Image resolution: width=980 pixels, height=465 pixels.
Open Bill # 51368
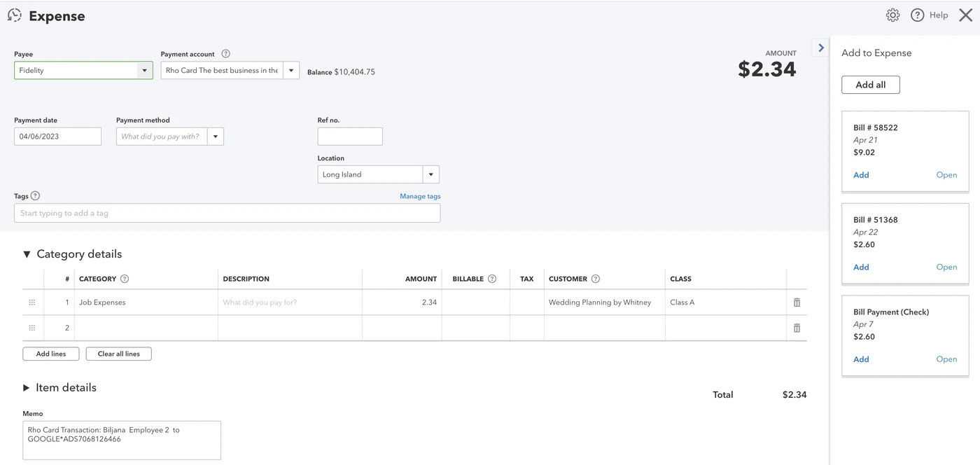[x=946, y=268]
